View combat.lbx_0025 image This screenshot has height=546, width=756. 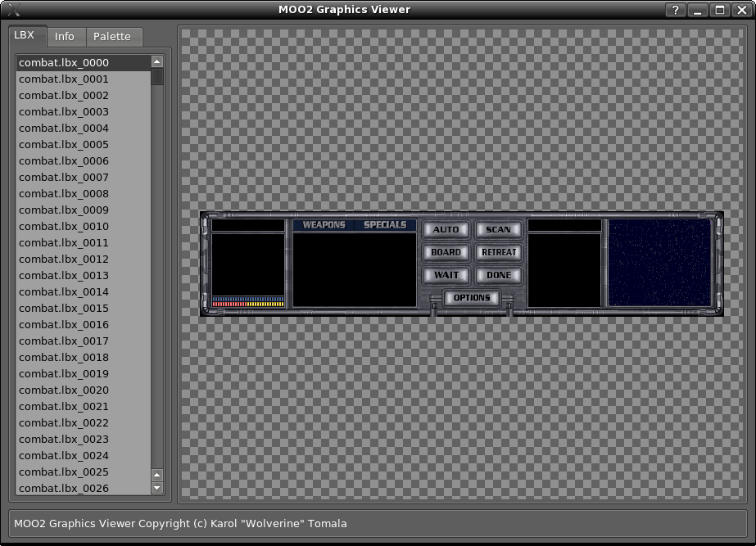click(84, 472)
